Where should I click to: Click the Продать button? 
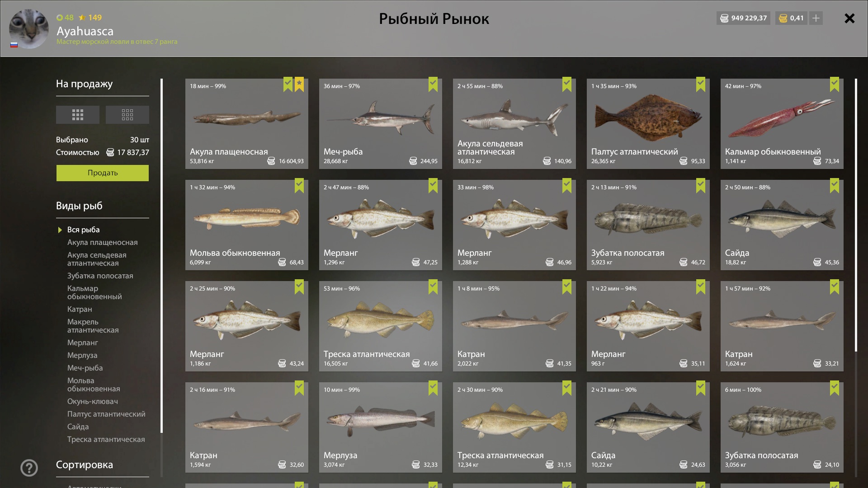(103, 173)
